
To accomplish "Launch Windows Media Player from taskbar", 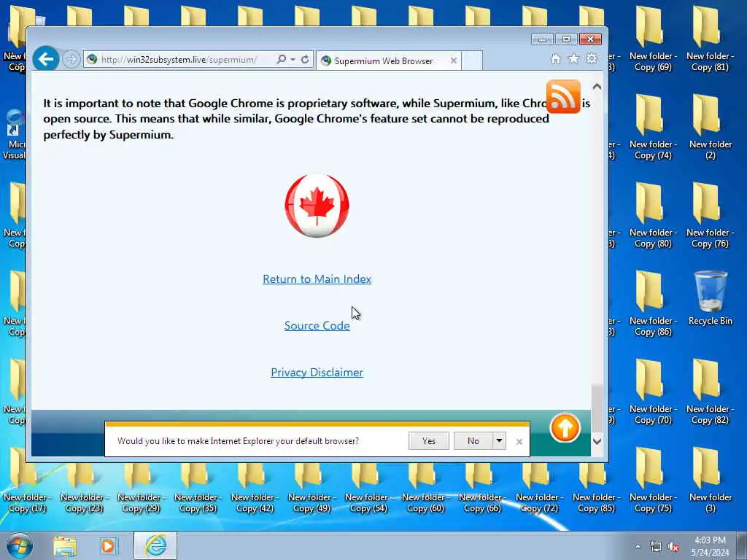I will [108, 546].
